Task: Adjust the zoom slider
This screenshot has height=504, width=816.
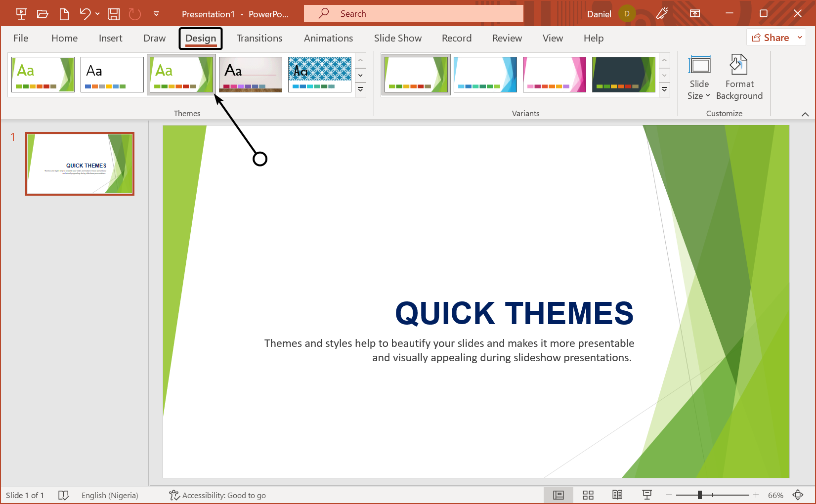Action: click(x=699, y=494)
